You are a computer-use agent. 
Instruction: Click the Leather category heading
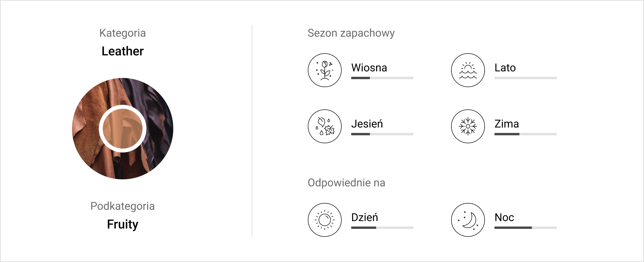(x=123, y=51)
